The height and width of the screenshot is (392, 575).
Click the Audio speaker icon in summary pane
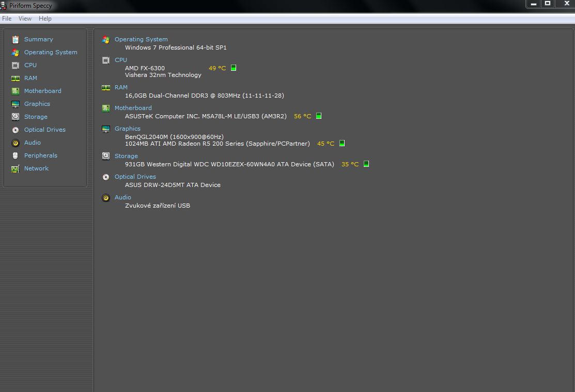point(105,198)
